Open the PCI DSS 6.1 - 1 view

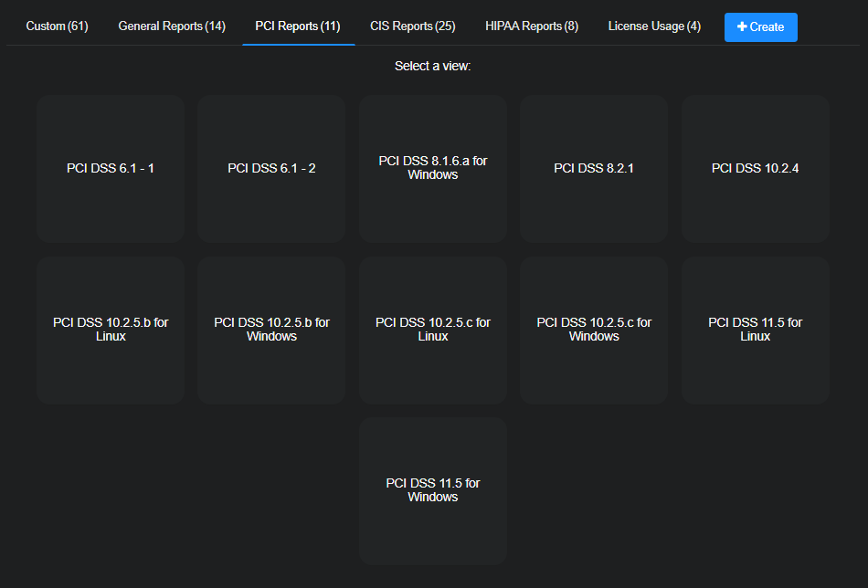[x=111, y=169]
